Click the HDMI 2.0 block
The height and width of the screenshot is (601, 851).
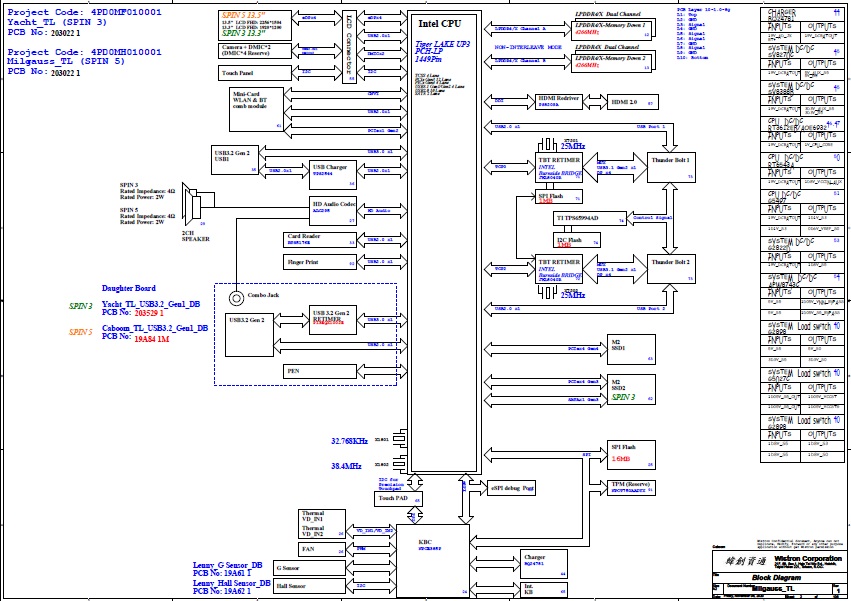click(x=633, y=102)
